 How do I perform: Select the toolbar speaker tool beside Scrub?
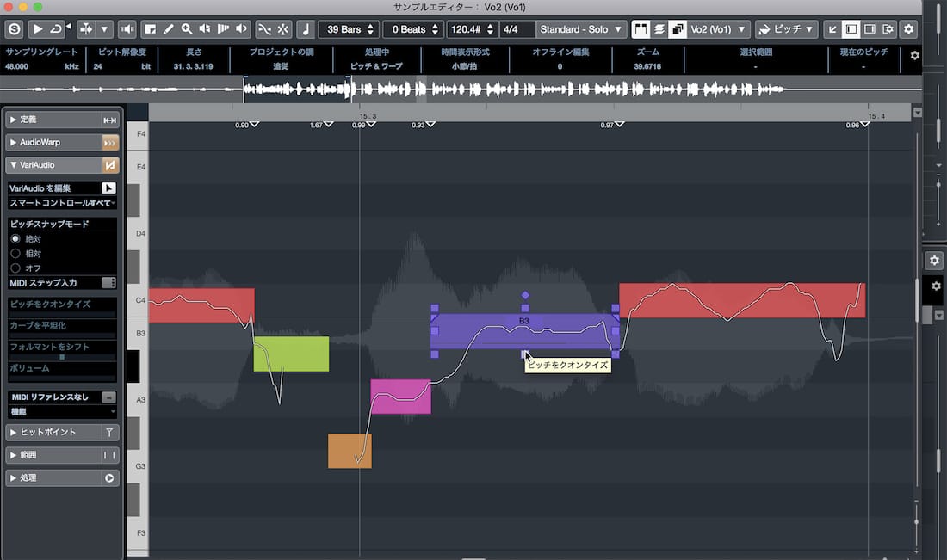point(241,29)
